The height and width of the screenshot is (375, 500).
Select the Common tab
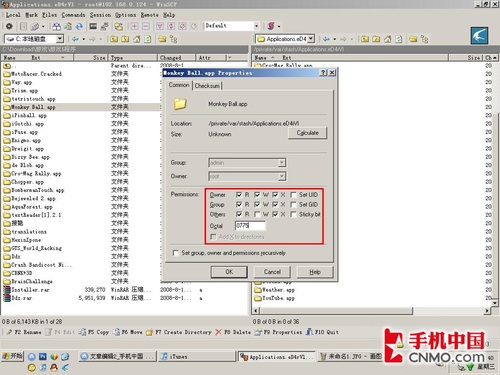tap(179, 85)
